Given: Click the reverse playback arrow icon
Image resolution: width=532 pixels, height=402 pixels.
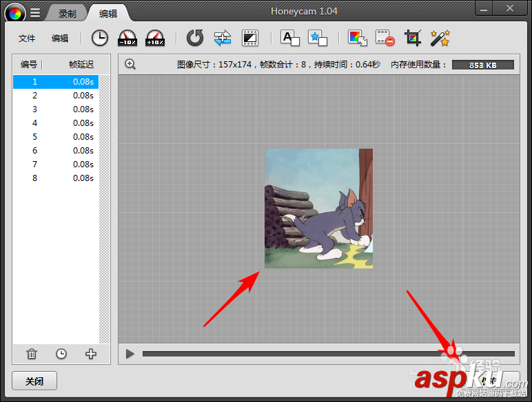Looking at the screenshot, I should 195,38.
